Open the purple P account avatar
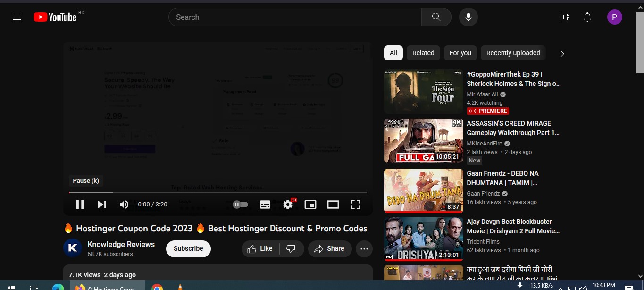Screen dimensions: 644x290 tap(615, 17)
